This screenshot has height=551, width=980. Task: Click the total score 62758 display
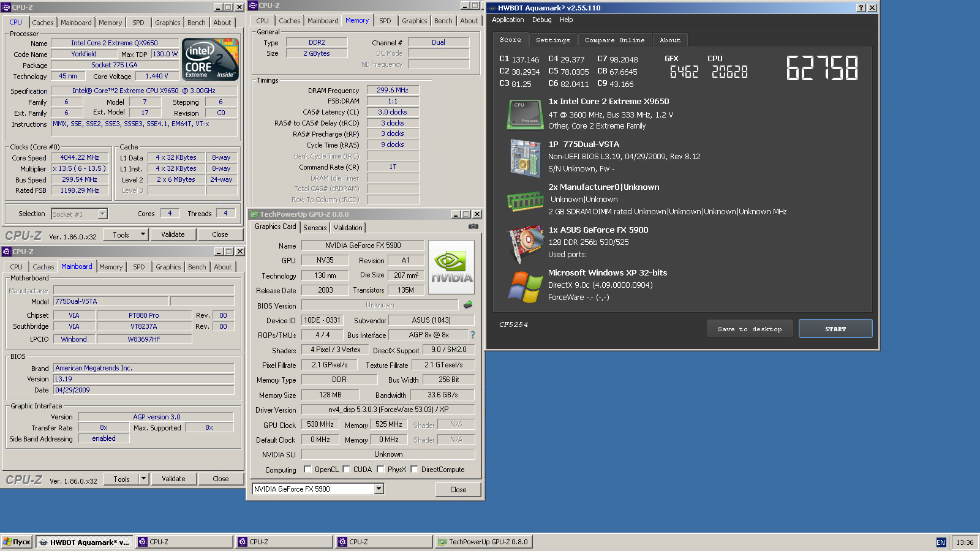click(x=822, y=68)
